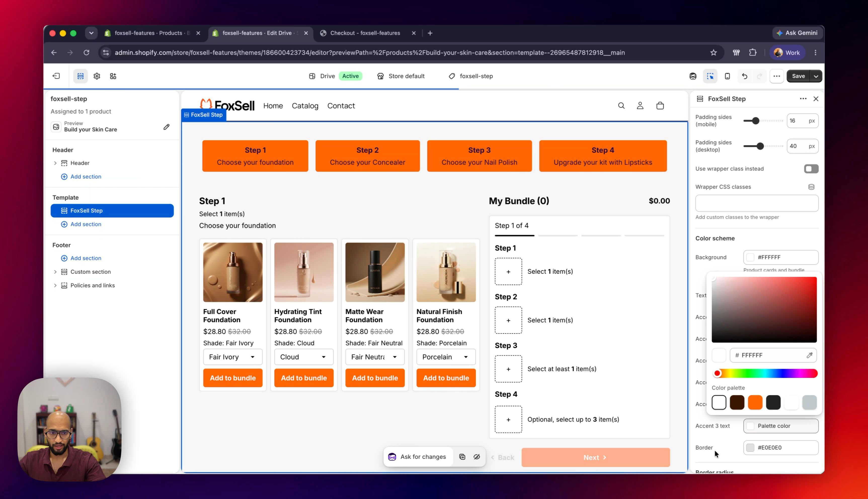Add Matte Wear Foundation to bundle

point(375,378)
